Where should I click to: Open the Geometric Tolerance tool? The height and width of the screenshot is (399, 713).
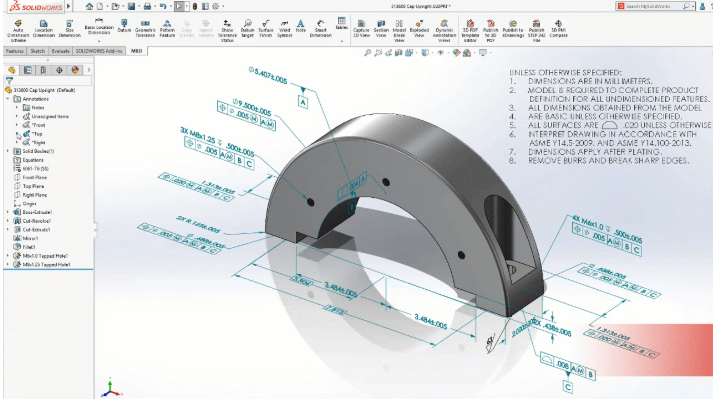(x=145, y=28)
